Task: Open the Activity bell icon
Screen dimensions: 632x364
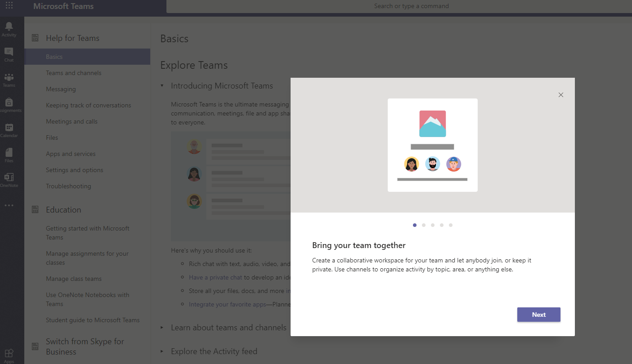Action: (9, 26)
